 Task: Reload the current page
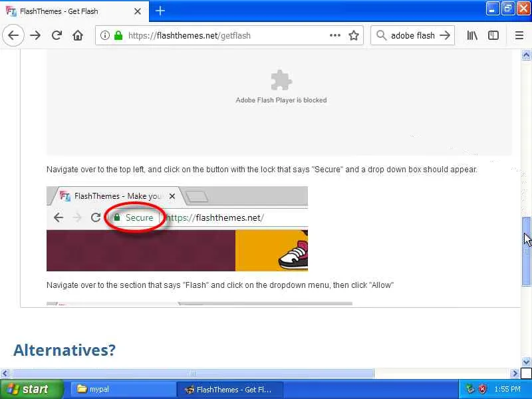pos(57,35)
